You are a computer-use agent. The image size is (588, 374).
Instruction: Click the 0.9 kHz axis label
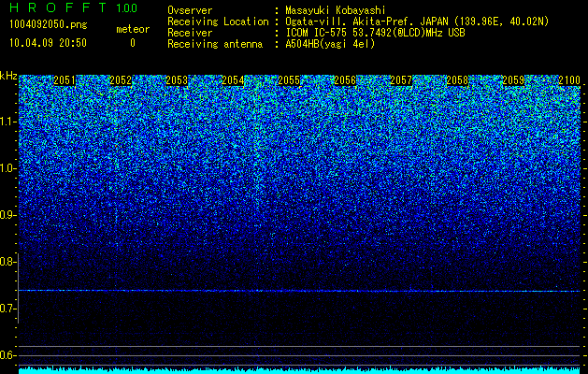tap(7, 215)
